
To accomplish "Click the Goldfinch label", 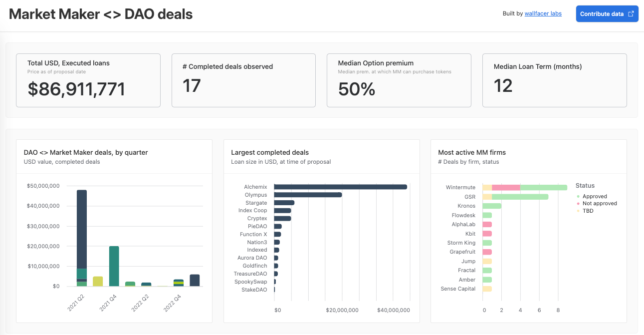I will [255, 266].
